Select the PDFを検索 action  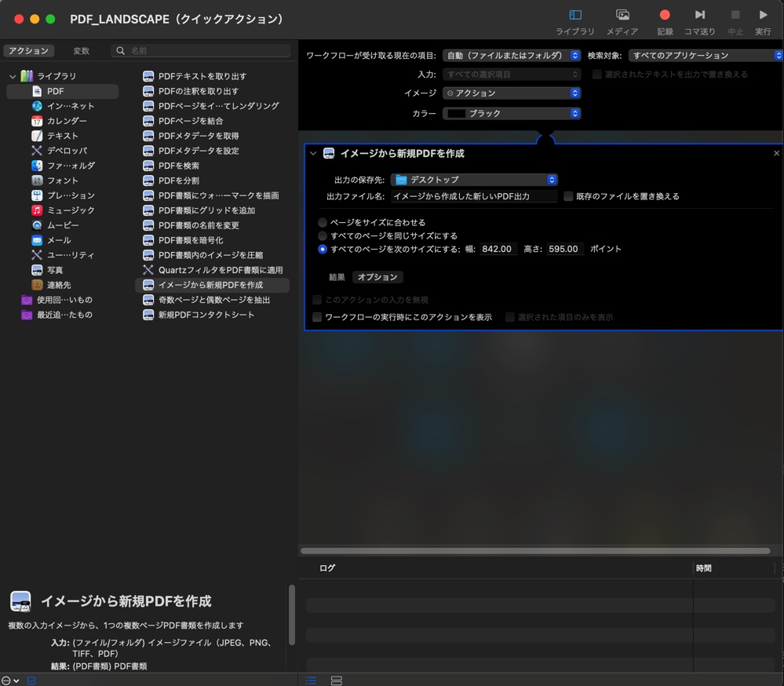click(178, 166)
